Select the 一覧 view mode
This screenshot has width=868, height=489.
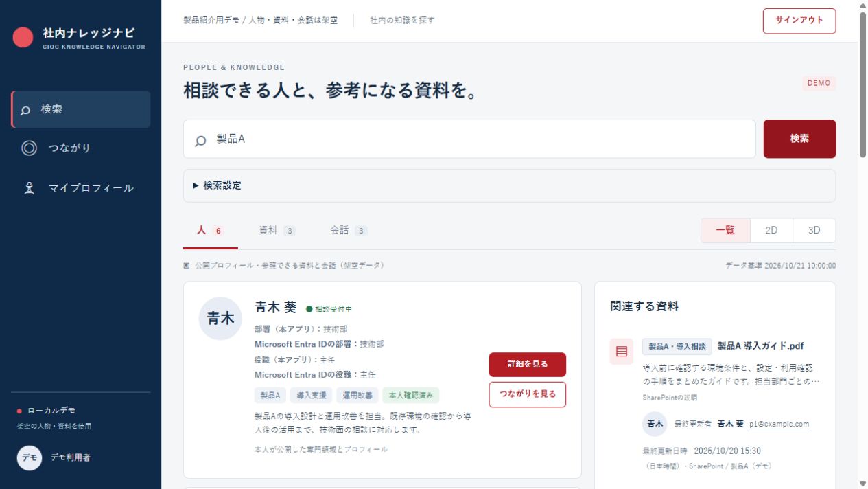(725, 231)
